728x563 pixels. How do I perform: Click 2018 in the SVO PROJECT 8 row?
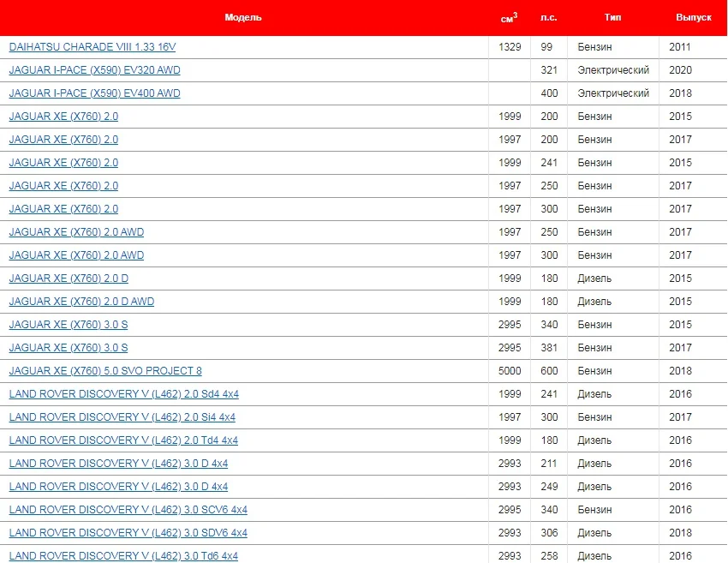point(681,371)
